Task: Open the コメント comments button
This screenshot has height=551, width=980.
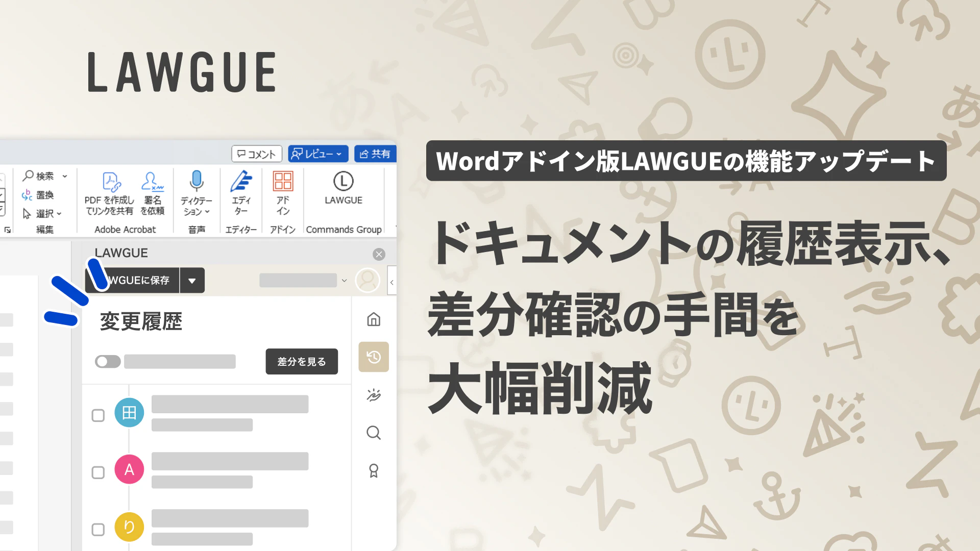Action: [x=257, y=154]
